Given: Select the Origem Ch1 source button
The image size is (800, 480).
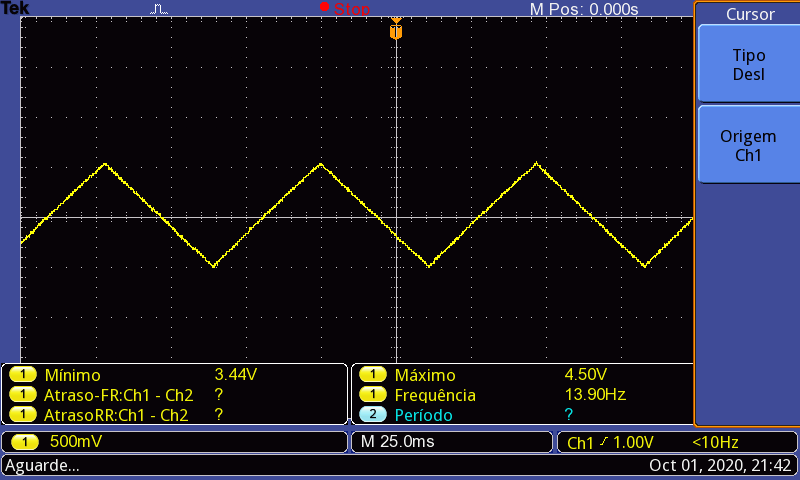Looking at the screenshot, I should click(x=748, y=145).
